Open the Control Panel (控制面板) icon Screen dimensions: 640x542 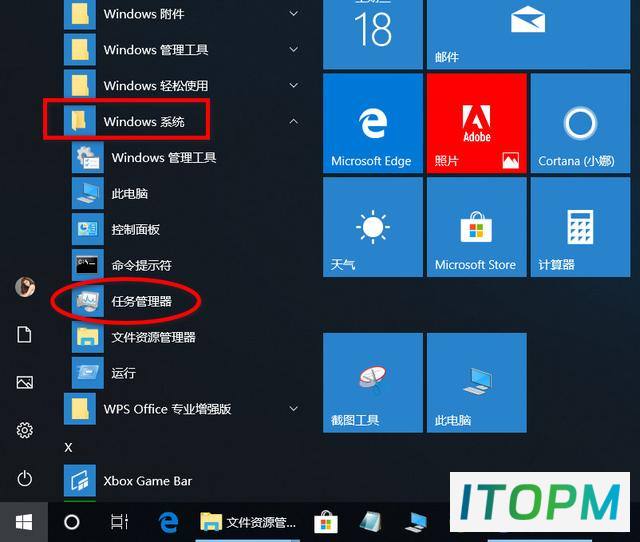click(x=88, y=229)
